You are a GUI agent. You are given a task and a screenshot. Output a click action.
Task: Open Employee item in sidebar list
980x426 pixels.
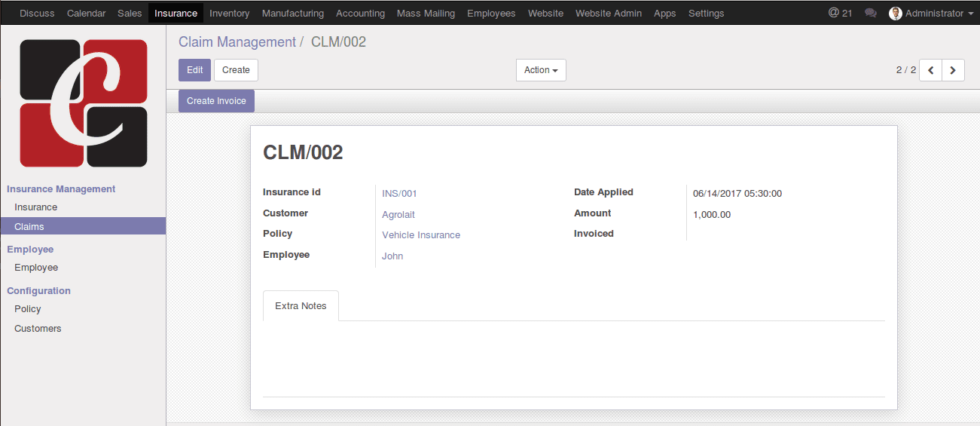tap(83, 268)
